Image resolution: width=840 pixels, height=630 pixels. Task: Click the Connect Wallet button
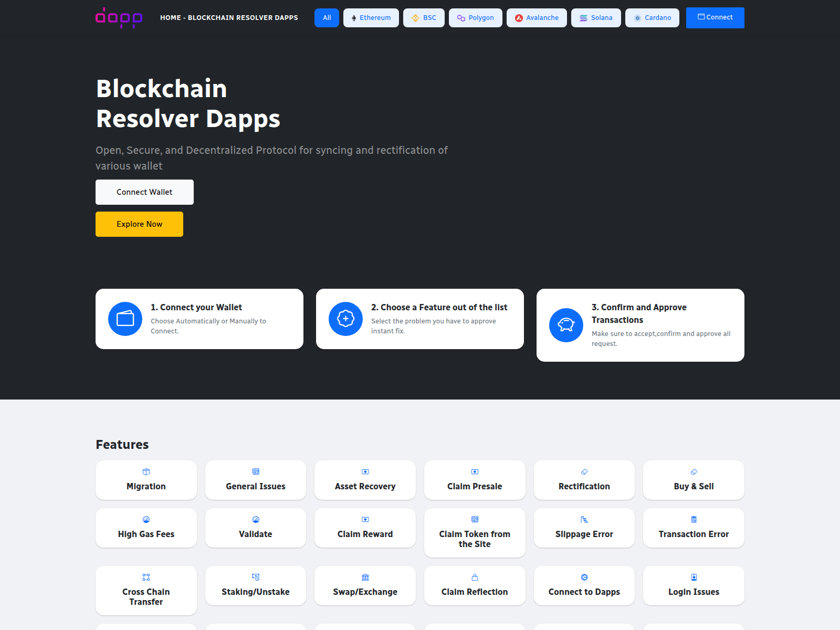click(144, 192)
